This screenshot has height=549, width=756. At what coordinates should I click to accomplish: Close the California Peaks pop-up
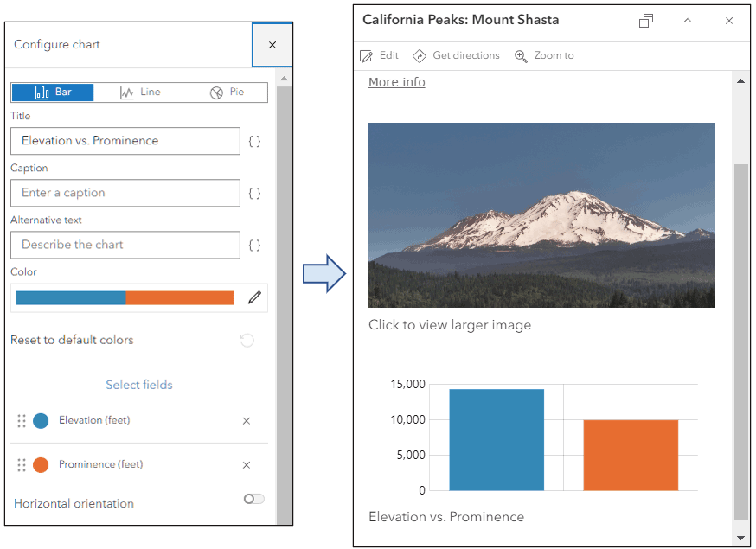[x=729, y=21]
